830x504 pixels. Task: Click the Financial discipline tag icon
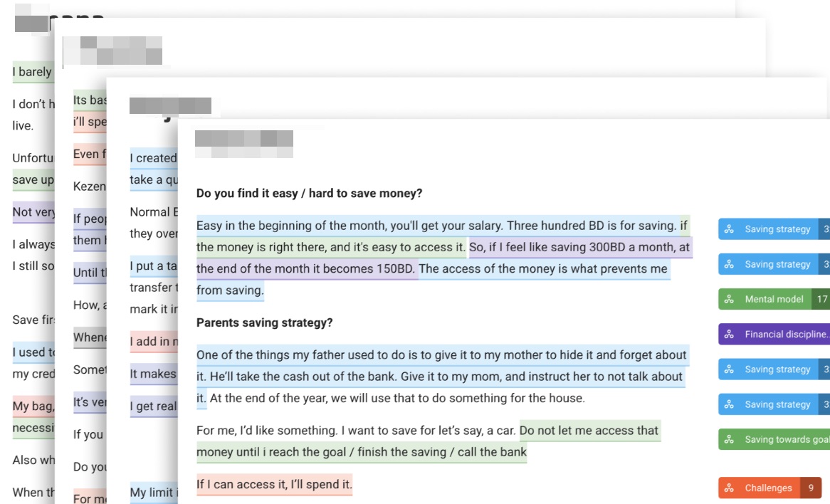pyautogui.click(x=729, y=334)
